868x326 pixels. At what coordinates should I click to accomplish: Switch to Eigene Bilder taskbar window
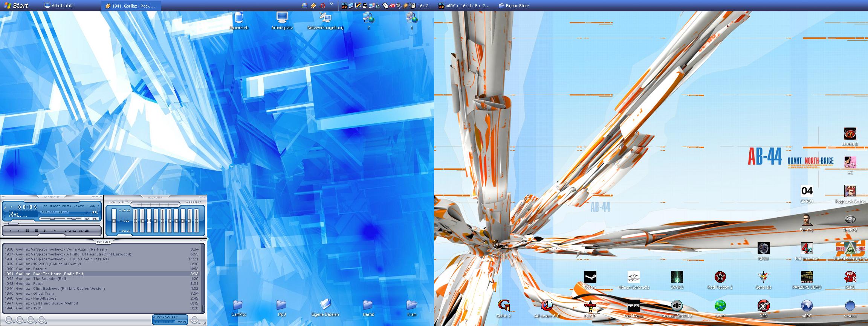514,6
